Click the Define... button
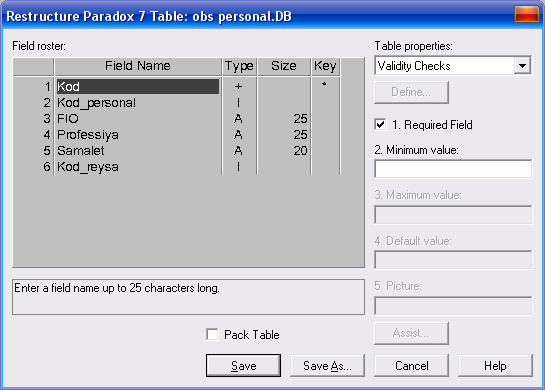 coord(411,92)
